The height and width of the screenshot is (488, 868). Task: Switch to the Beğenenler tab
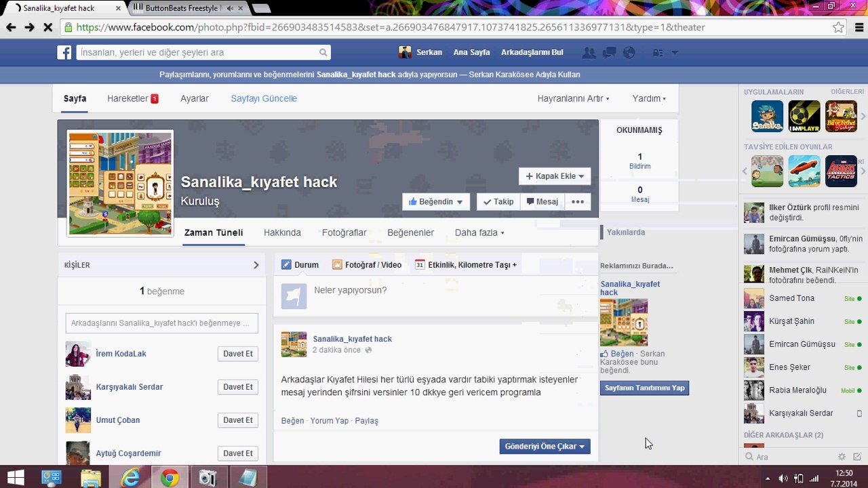410,232
